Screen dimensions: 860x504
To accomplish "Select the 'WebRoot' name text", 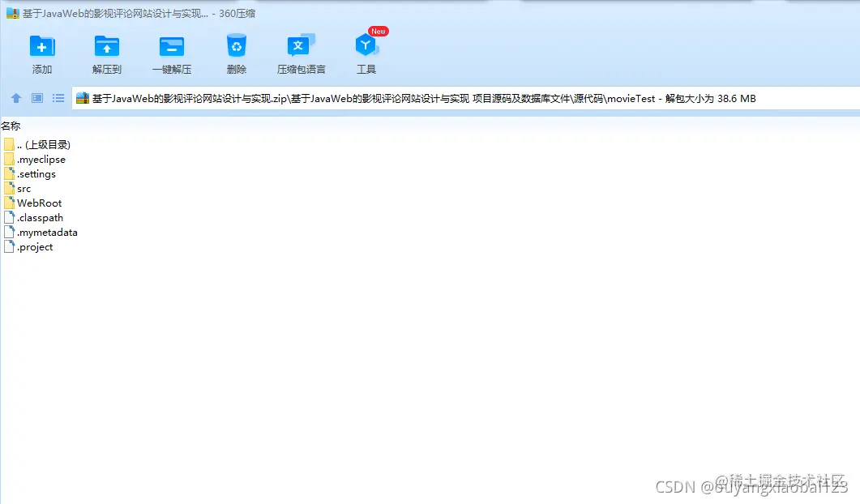I will click(x=40, y=203).
